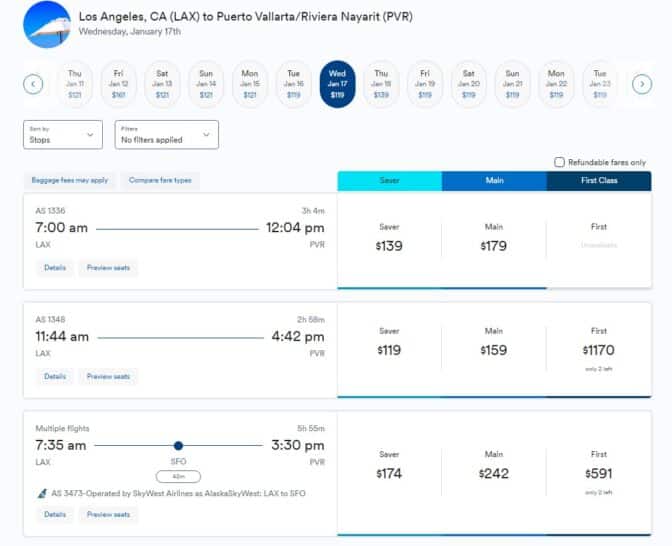Click the 12:04 pm arrival time
672x546 pixels.
tap(295, 228)
